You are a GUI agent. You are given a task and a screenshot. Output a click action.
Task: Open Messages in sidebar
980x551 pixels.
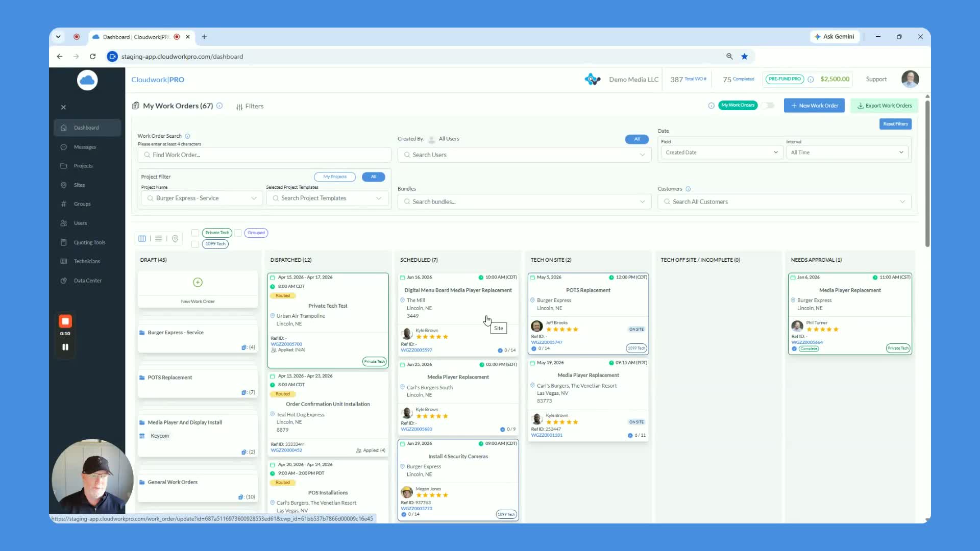pyautogui.click(x=85, y=147)
